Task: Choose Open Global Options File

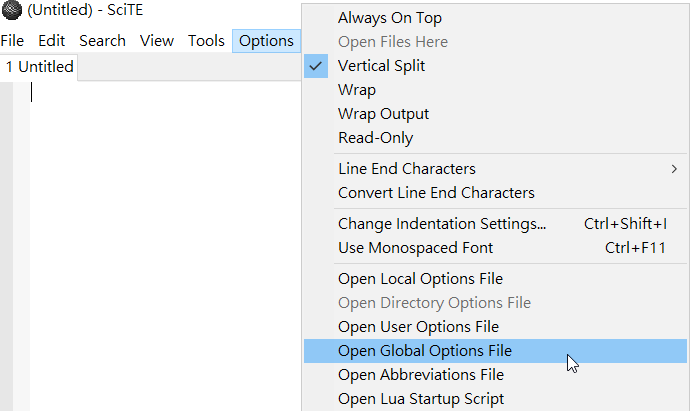Action: [x=495, y=351]
